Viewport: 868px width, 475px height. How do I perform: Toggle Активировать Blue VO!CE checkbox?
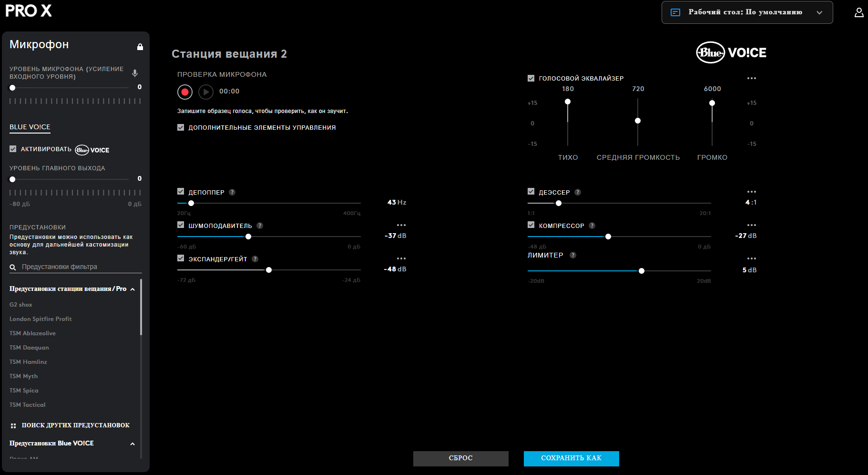[13, 149]
